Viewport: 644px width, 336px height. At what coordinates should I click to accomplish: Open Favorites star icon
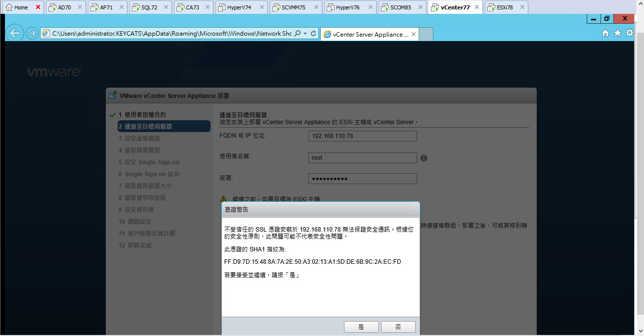(617, 33)
